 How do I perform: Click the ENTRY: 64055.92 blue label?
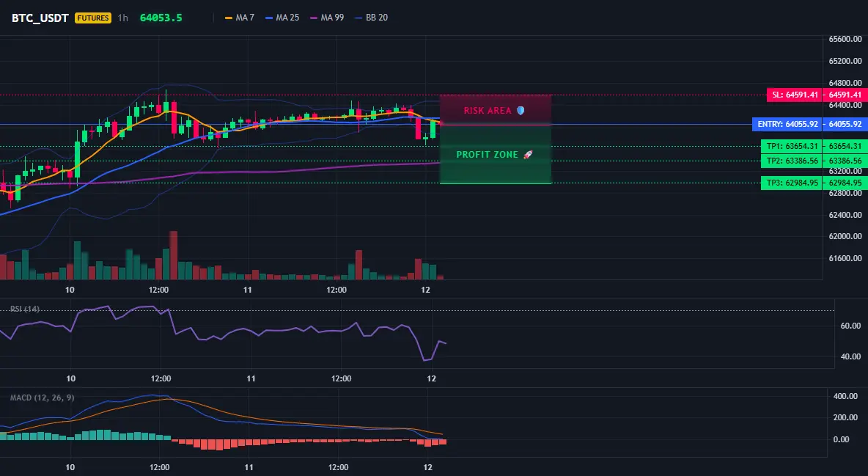pyautogui.click(x=787, y=124)
